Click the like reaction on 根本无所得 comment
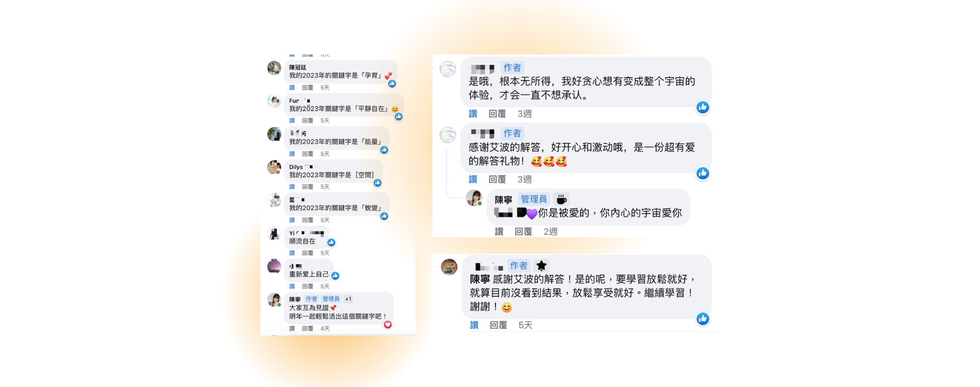 pyautogui.click(x=703, y=107)
